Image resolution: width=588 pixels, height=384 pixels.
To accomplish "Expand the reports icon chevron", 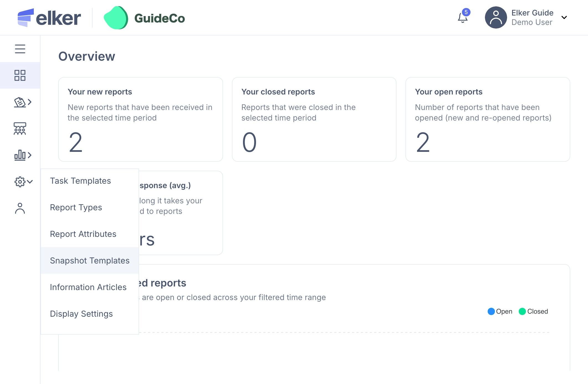I will pyautogui.click(x=30, y=102).
